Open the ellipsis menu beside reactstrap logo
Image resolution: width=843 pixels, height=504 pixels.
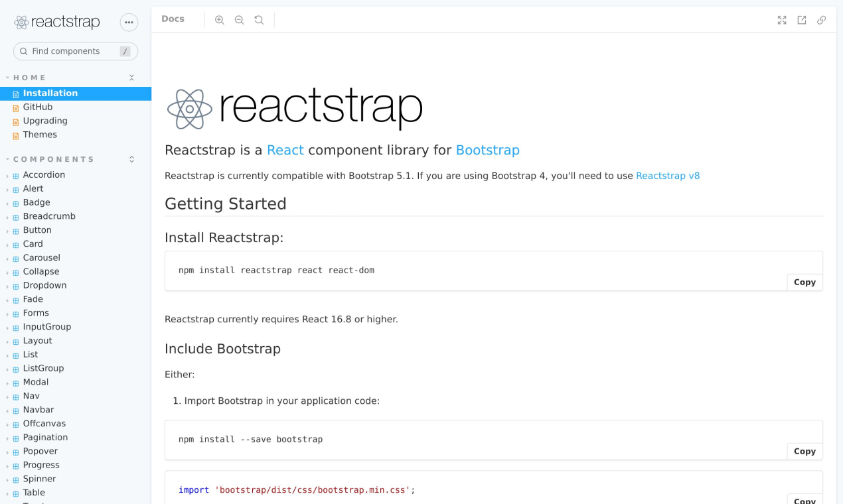[x=129, y=23]
